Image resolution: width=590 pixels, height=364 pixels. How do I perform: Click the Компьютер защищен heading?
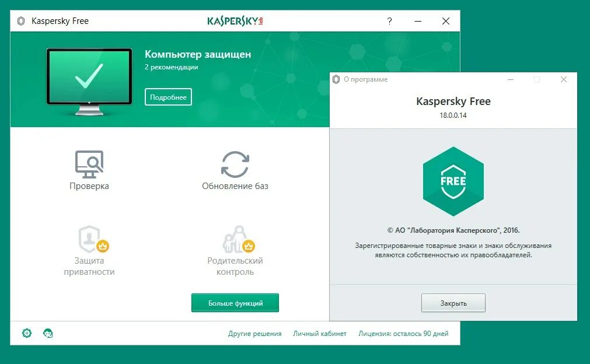coord(198,54)
